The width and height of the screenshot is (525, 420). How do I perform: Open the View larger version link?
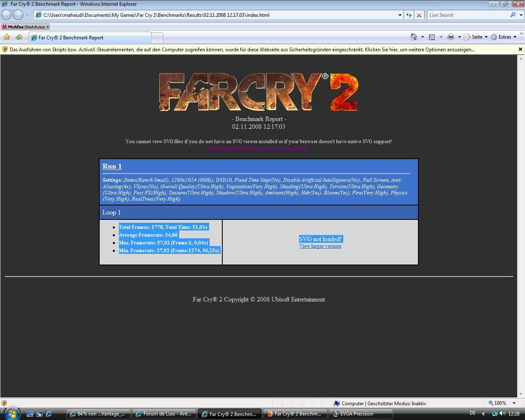pyautogui.click(x=320, y=246)
